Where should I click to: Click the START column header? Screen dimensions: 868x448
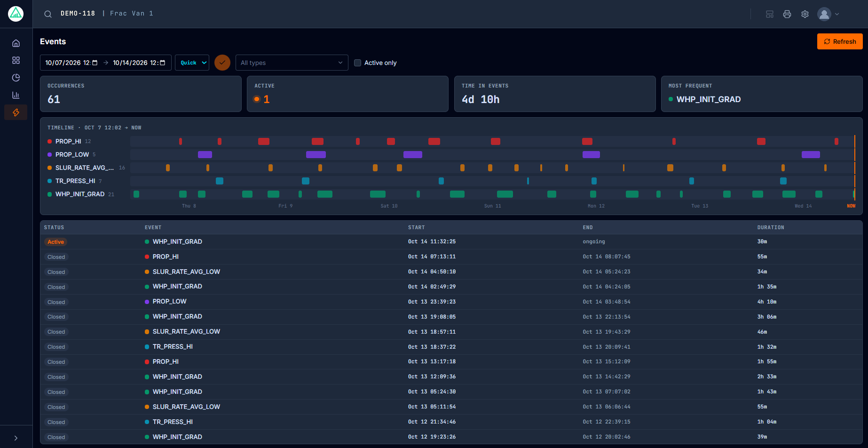tap(416, 227)
